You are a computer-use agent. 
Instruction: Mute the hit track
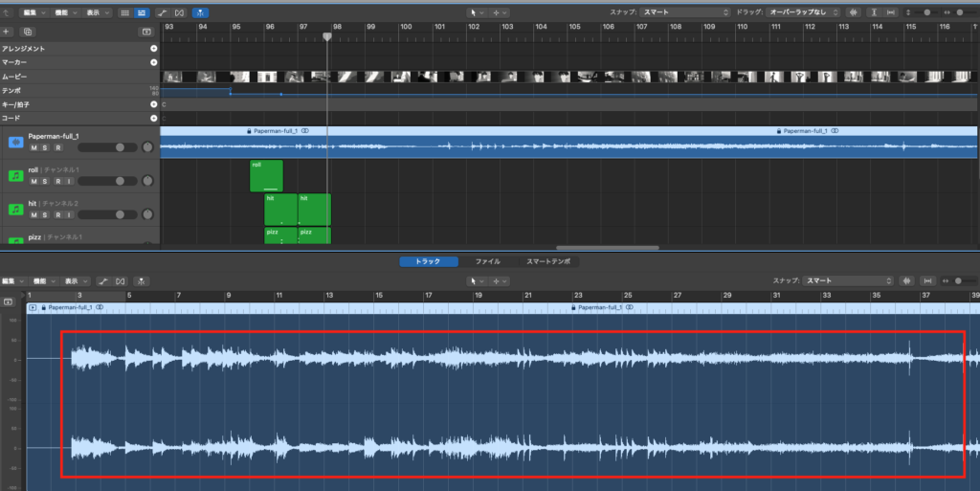point(33,215)
